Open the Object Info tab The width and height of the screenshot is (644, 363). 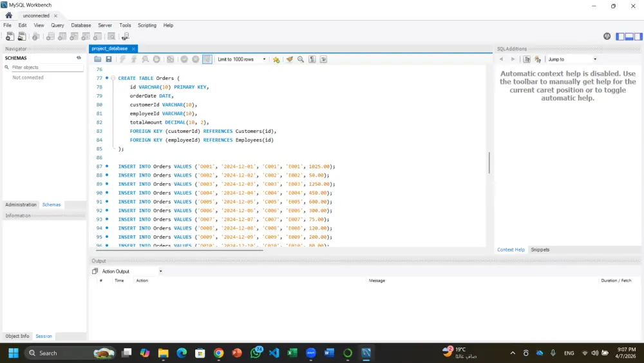point(17,336)
